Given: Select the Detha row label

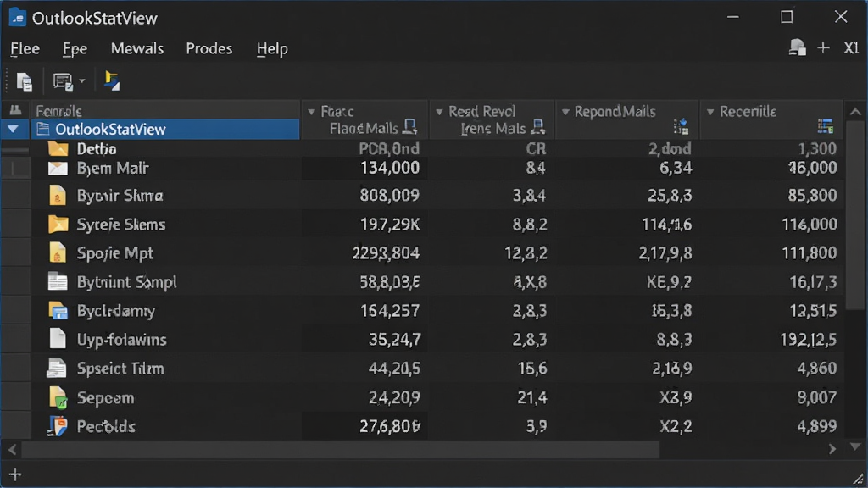Looking at the screenshot, I should click(97, 149).
